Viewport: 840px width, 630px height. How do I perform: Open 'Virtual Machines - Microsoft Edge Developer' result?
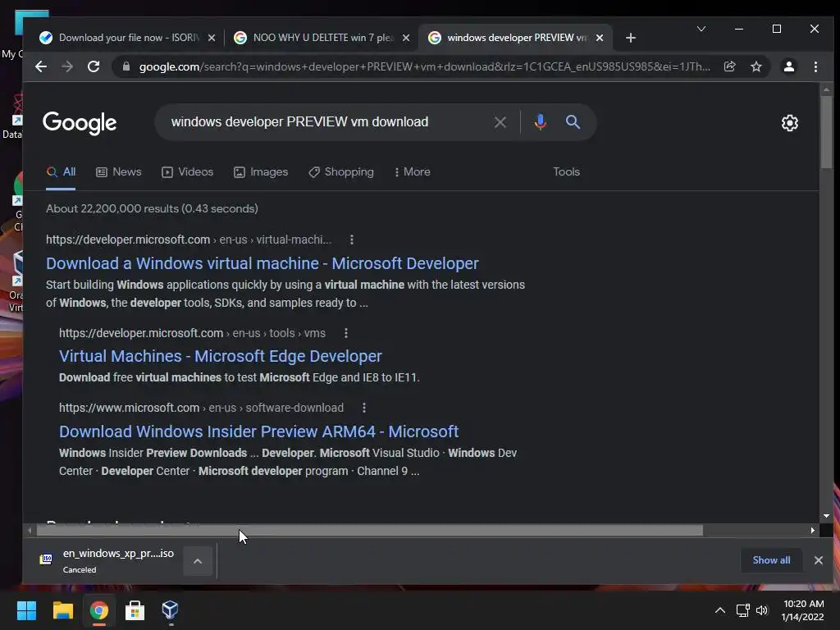click(220, 356)
